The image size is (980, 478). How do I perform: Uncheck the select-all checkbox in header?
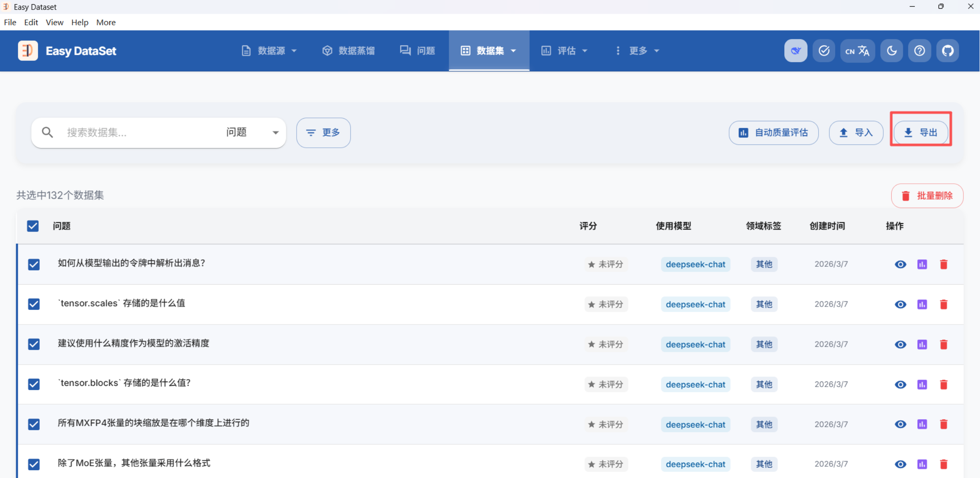click(x=33, y=226)
